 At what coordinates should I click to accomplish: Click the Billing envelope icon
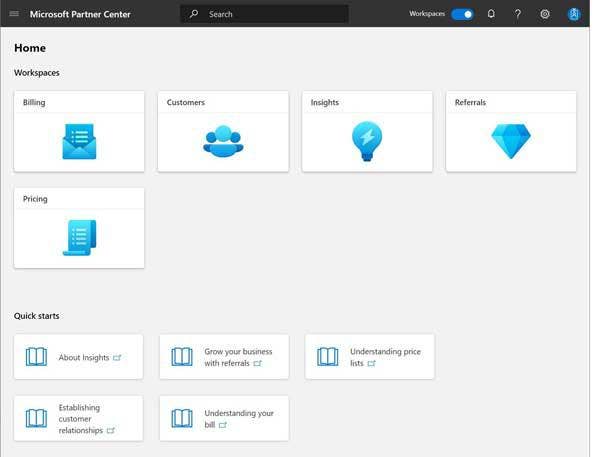coord(79,142)
